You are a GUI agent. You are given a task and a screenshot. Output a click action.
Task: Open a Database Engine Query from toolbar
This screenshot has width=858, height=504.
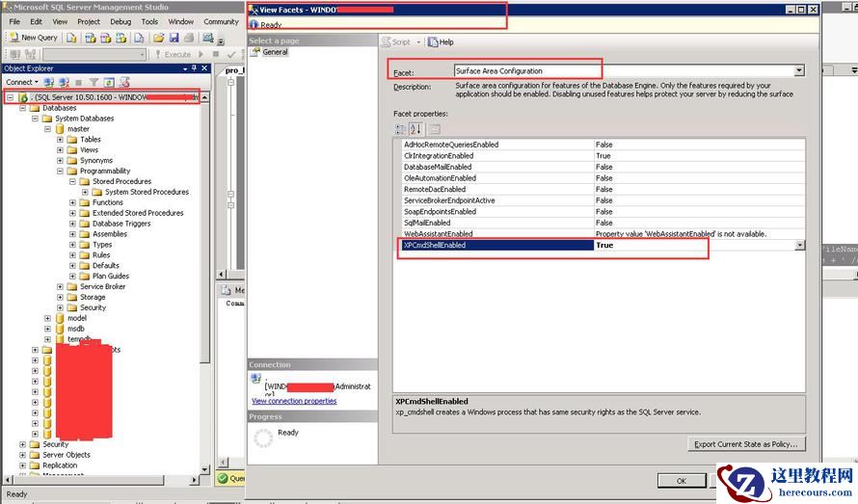pyautogui.click(x=71, y=38)
